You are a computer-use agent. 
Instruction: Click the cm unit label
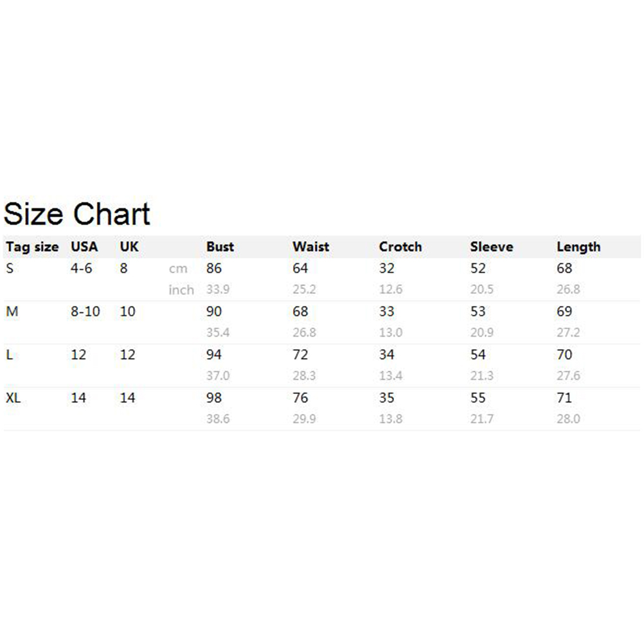(178, 269)
